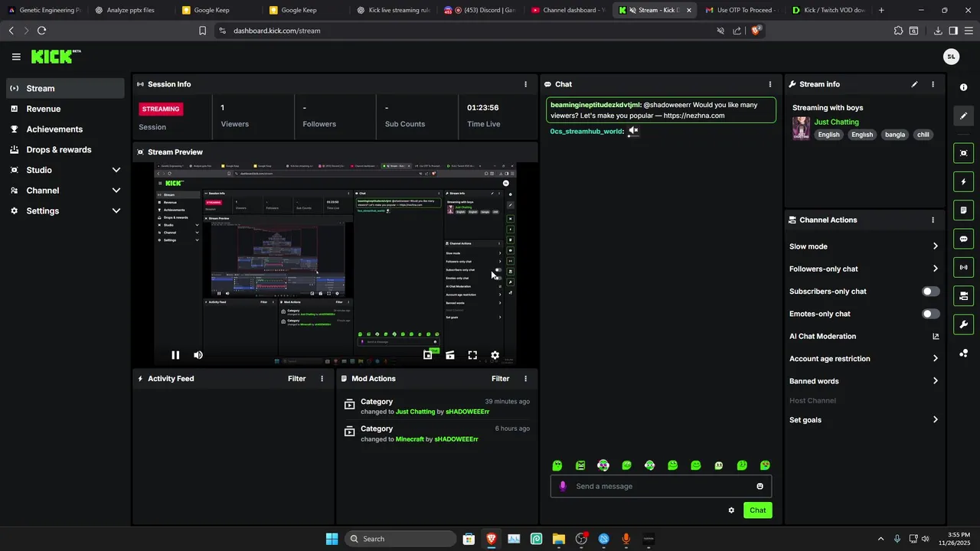Open the wrench tools icon in sidebar
The width and height of the screenshot is (980, 551).
coord(963,324)
